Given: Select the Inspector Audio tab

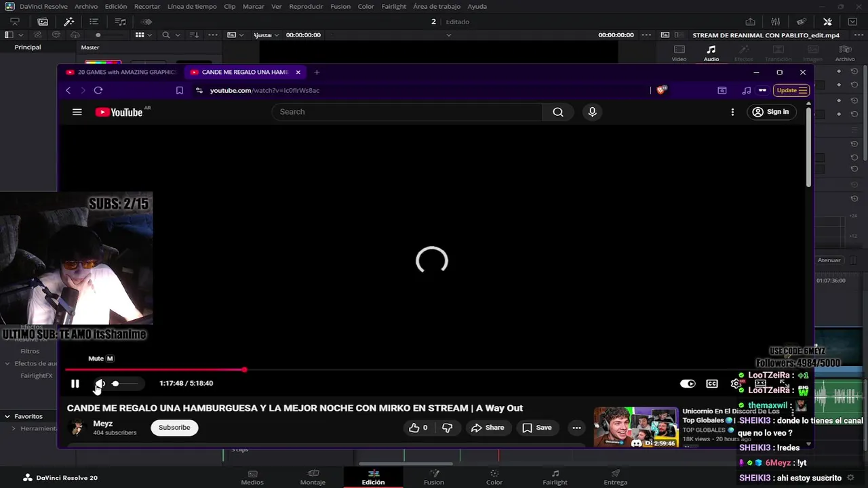Looking at the screenshot, I should pos(711,54).
